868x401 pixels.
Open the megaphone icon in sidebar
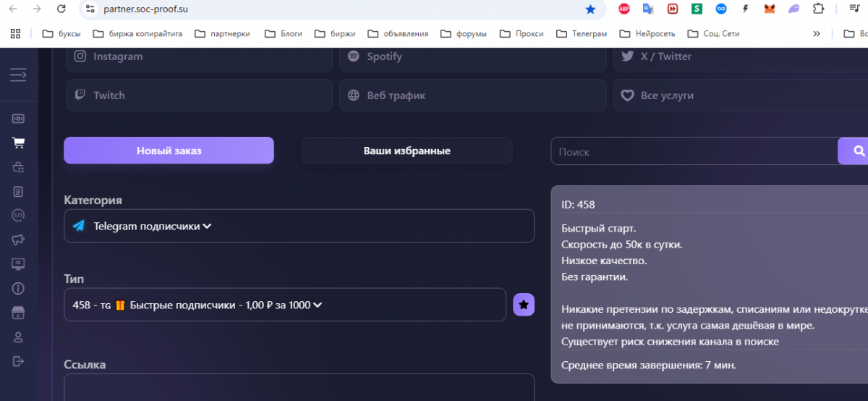tap(18, 240)
